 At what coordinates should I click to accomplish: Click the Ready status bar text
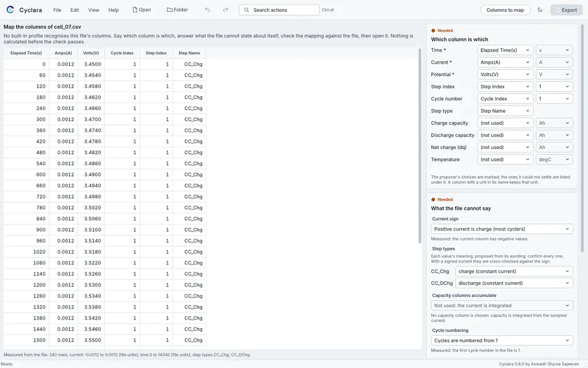click(x=6, y=364)
